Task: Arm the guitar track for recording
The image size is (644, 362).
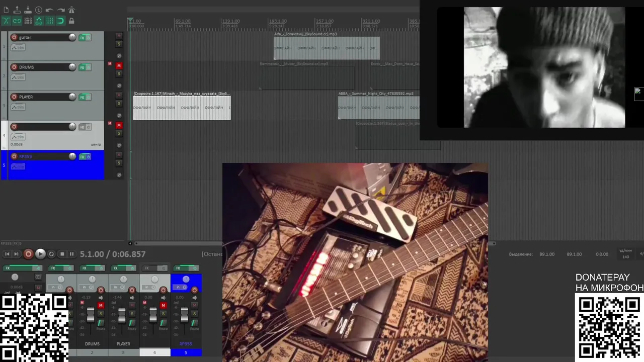Action: pyautogui.click(x=14, y=37)
